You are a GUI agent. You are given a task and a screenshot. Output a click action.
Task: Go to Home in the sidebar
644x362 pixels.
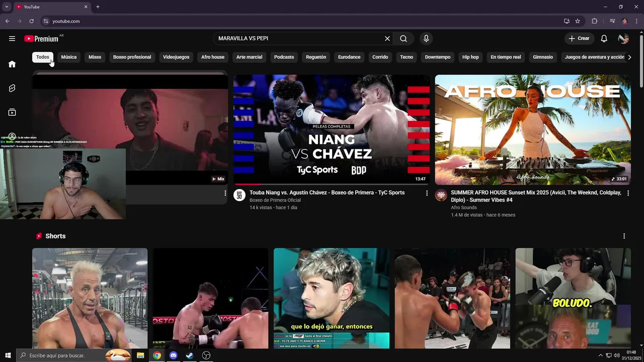tap(12, 64)
